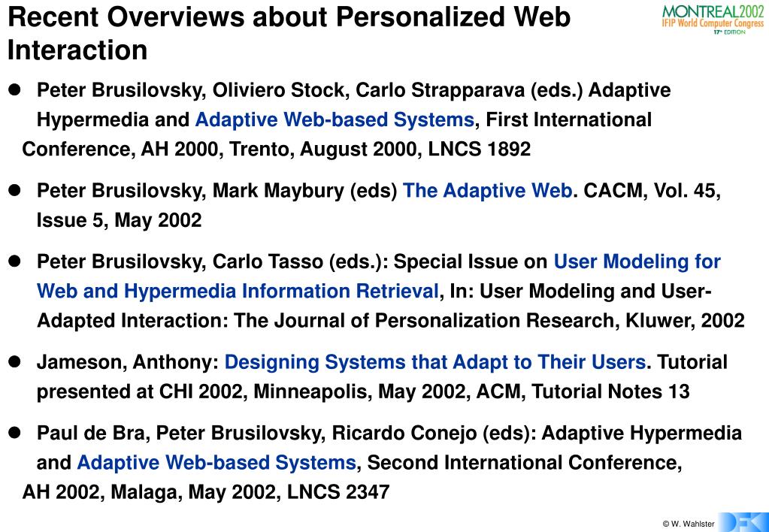The image size is (769, 532).
Task: Click the W. Wahlster copyright notice
Action: [x=689, y=524]
